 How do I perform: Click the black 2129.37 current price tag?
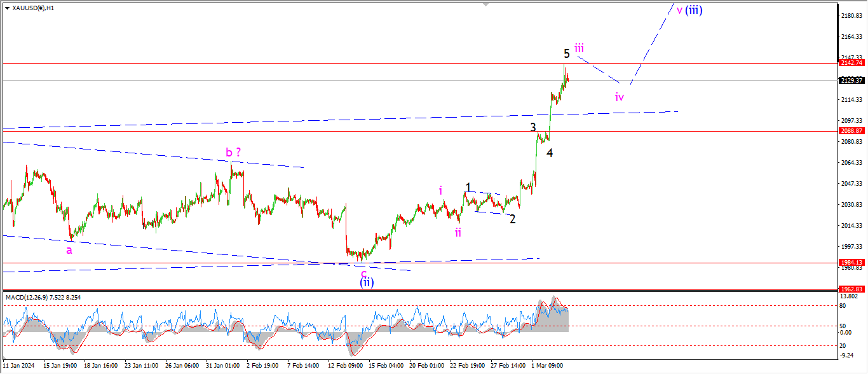click(851, 80)
